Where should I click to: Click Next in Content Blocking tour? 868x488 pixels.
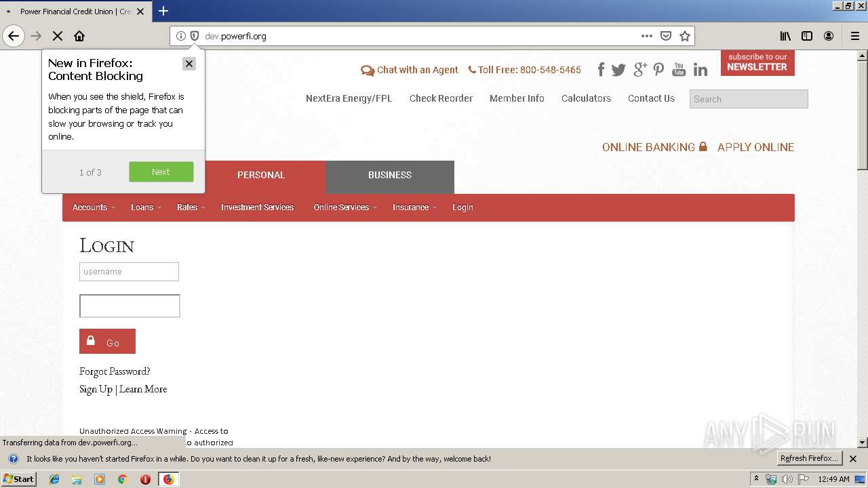click(x=161, y=172)
